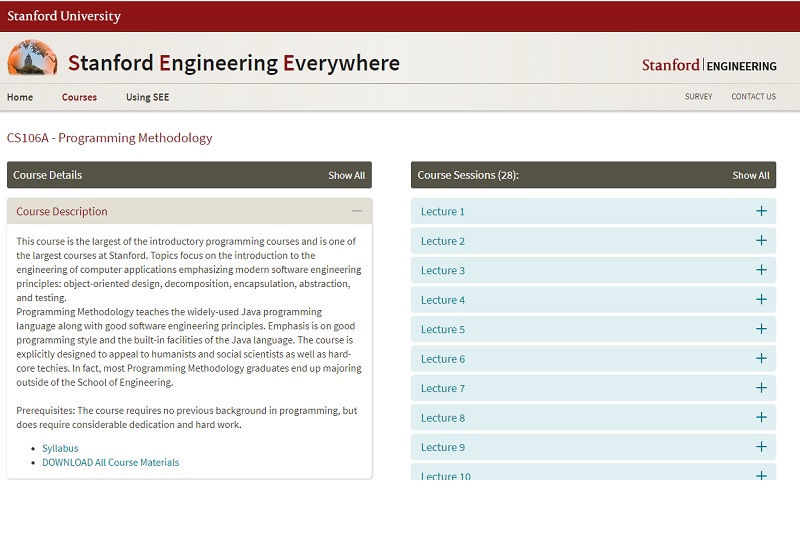Open the Lecture 4 session row
The width and height of the screenshot is (800, 551).
pyautogui.click(x=593, y=299)
